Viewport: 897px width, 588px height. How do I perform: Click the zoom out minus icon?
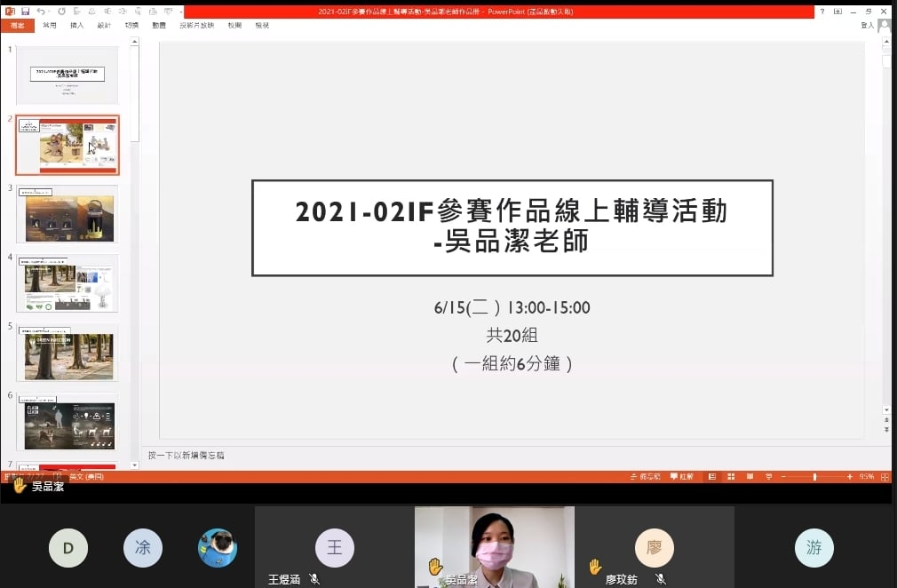click(x=783, y=477)
